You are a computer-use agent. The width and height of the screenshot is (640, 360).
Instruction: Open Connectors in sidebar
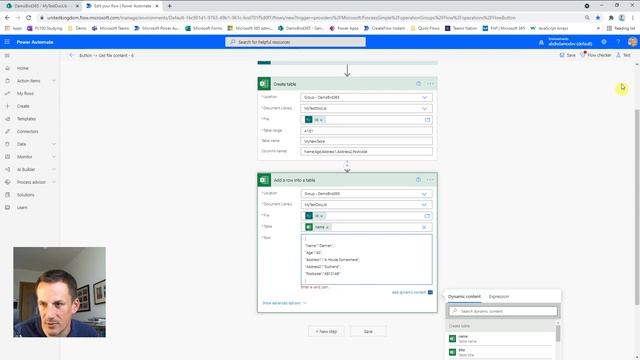click(28, 131)
